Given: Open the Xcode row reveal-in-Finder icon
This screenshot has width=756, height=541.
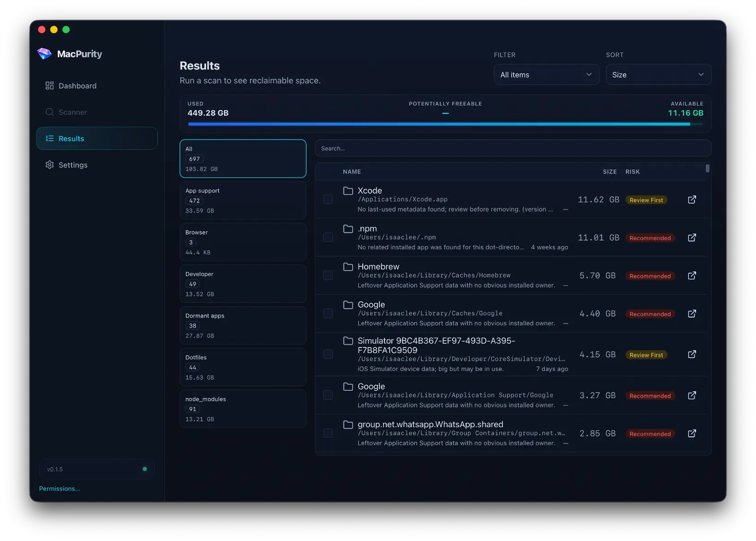Looking at the screenshot, I should pos(692,200).
